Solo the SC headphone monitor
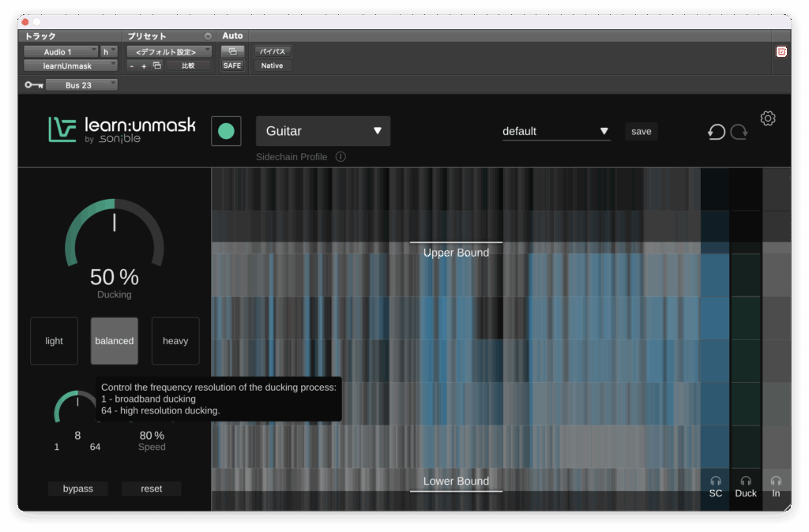 pos(716,487)
